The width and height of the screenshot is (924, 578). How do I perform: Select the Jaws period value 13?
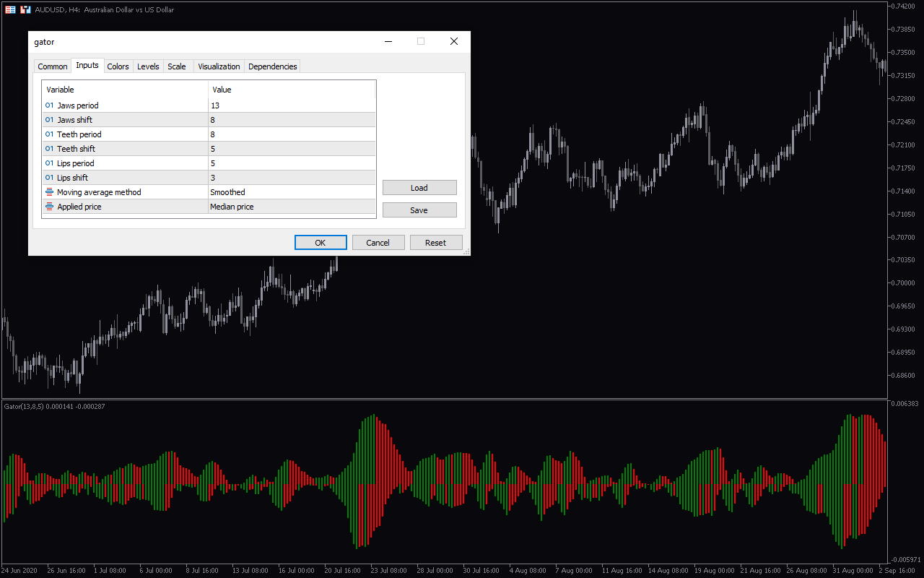[x=292, y=105]
